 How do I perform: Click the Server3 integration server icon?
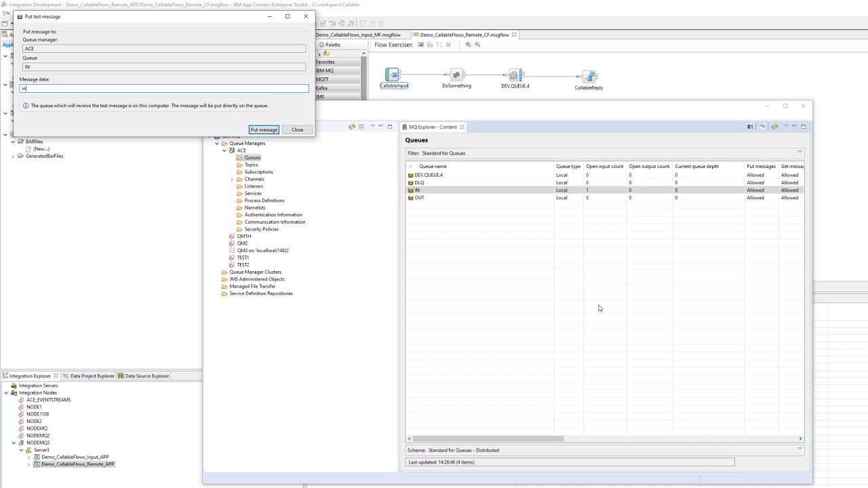click(x=28, y=450)
